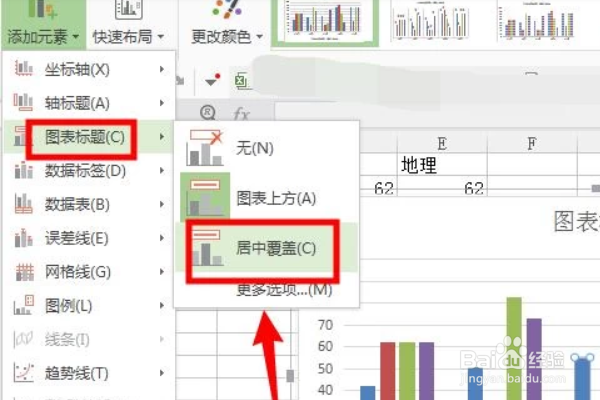Open the 图表标题(C) menu item

pyautogui.click(x=89, y=137)
